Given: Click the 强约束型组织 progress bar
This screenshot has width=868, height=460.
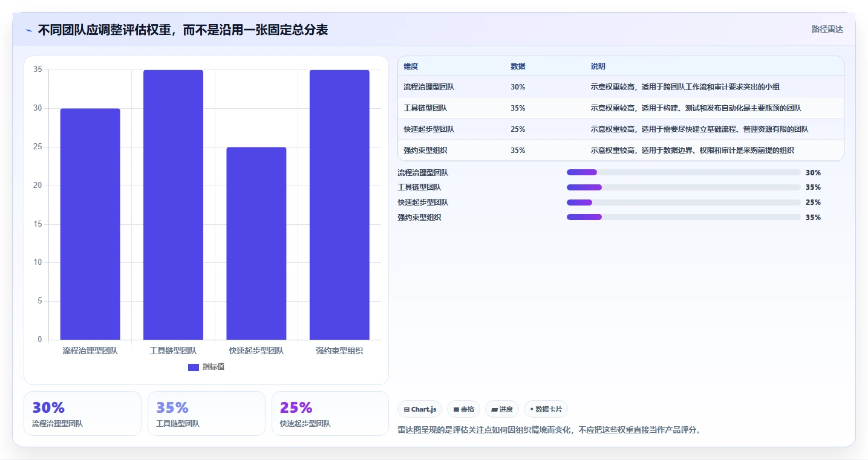Looking at the screenshot, I should pos(684,217).
